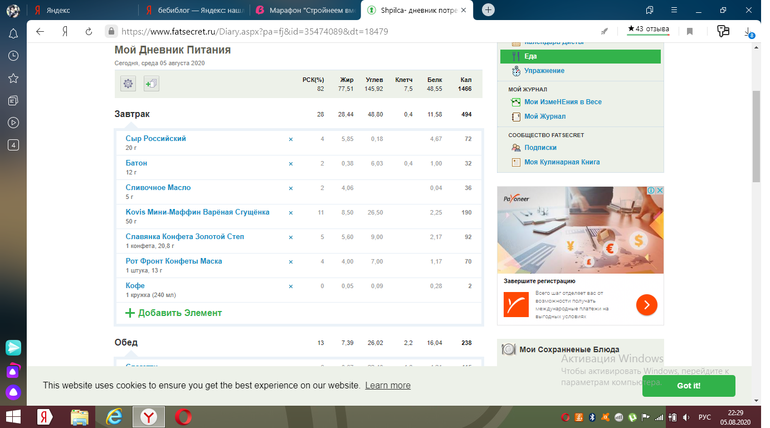Delete Рот Фронт Конфеты Маска entry
The width and height of the screenshot is (770, 428).
click(291, 262)
